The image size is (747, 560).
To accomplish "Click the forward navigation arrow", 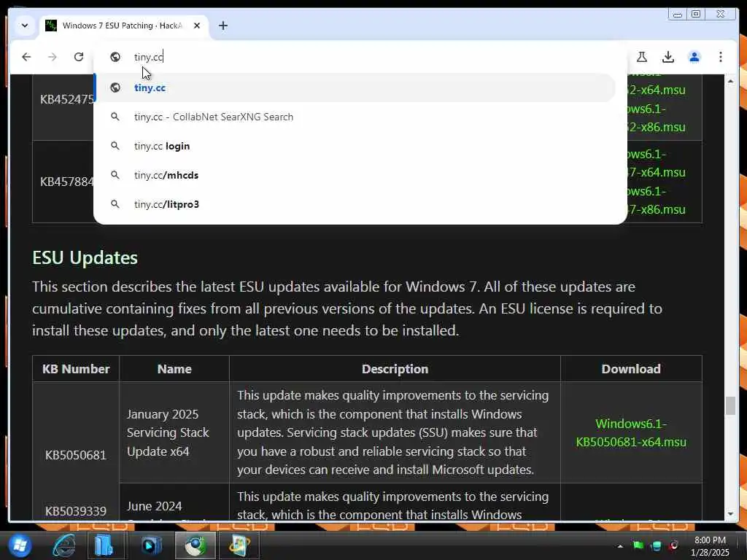I will [53, 57].
